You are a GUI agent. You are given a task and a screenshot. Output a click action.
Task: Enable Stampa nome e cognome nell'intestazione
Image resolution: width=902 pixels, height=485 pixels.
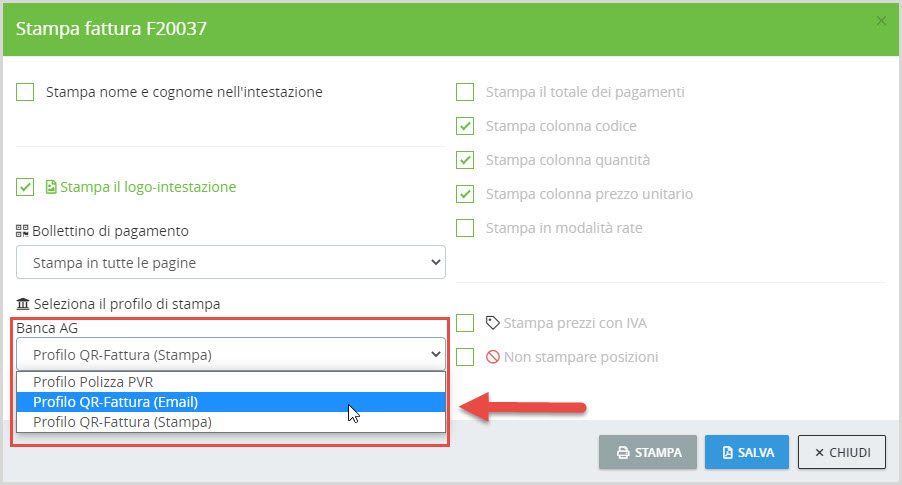[26, 92]
